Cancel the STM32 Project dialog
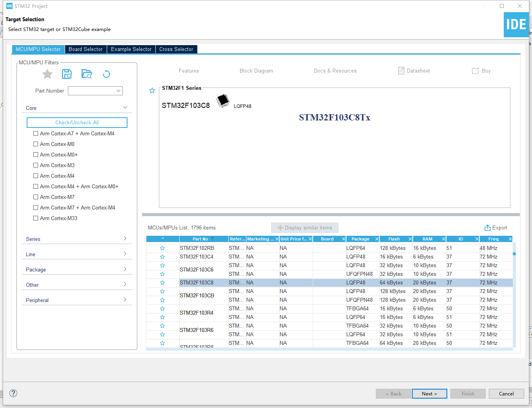Viewport: 532px width, 408px height. (x=506, y=393)
